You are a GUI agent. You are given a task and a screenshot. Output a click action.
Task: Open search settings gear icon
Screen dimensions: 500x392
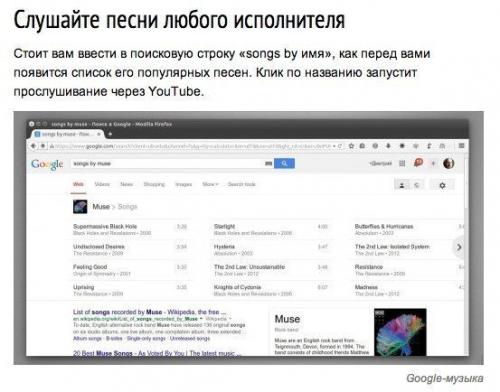click(442, 185)
